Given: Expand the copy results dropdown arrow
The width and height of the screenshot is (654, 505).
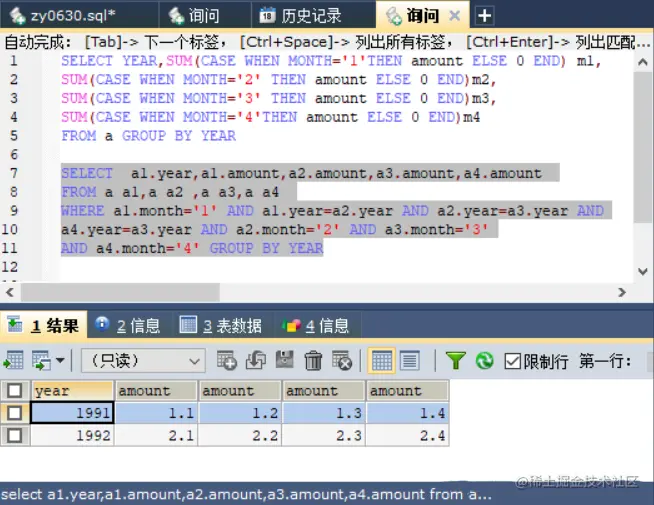Looking at the screenshot, I should click(60, 360).
